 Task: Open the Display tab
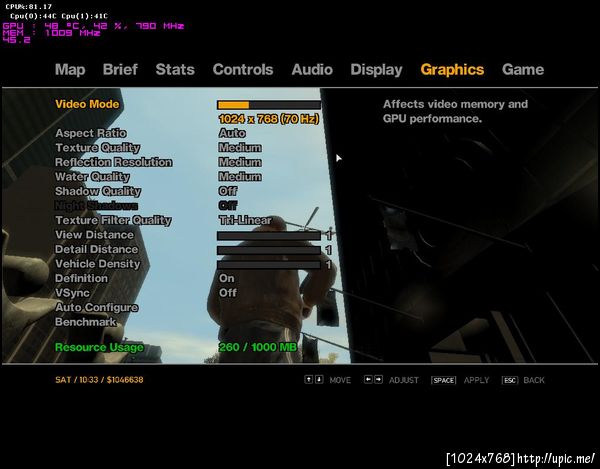376,70
